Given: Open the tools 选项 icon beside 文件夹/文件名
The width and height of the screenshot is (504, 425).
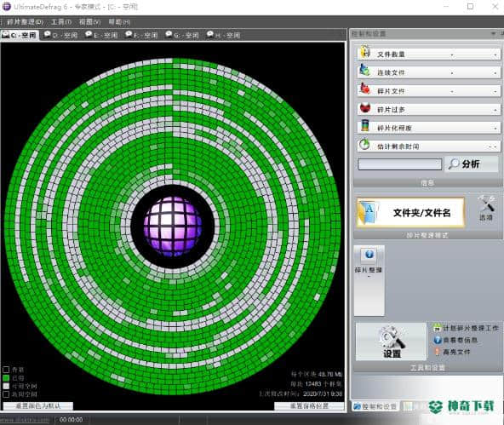Looking at the screenshot, I should tap(486, 208).
